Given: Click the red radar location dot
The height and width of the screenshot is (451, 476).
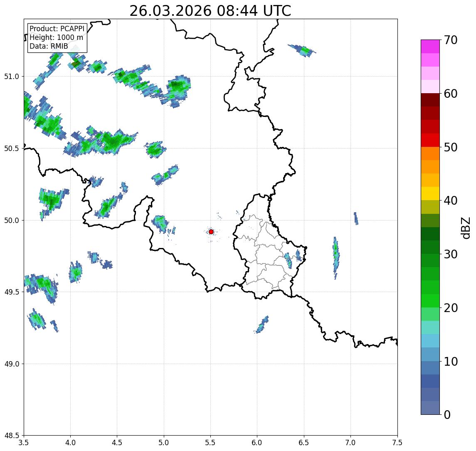Looking at the screenshot, I should (x=211, y=232).
